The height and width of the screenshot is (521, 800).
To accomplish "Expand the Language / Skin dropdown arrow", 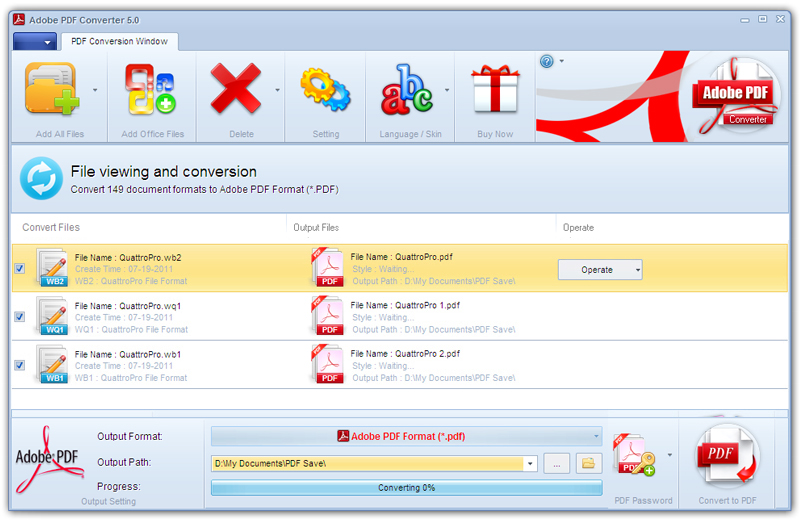I will tap(447, 90).
